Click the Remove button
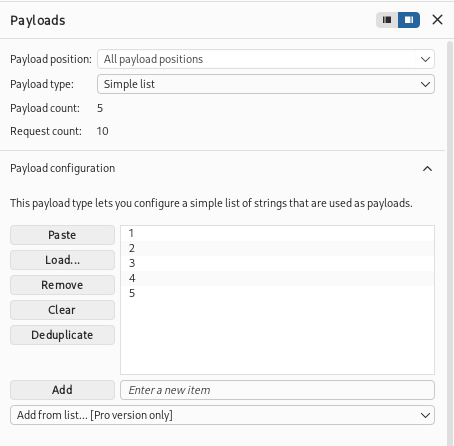The width and height of the screenshot is (454, 446). pos(62,285)
